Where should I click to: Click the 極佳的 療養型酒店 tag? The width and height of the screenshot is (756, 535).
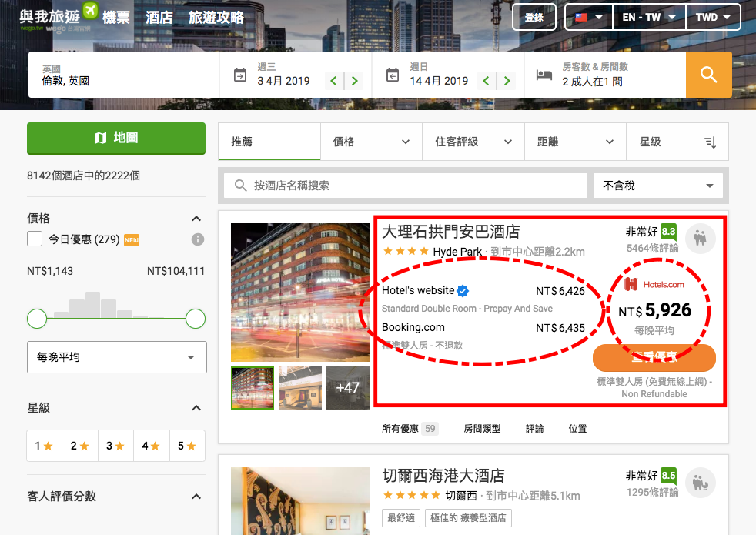coord(468,517)
